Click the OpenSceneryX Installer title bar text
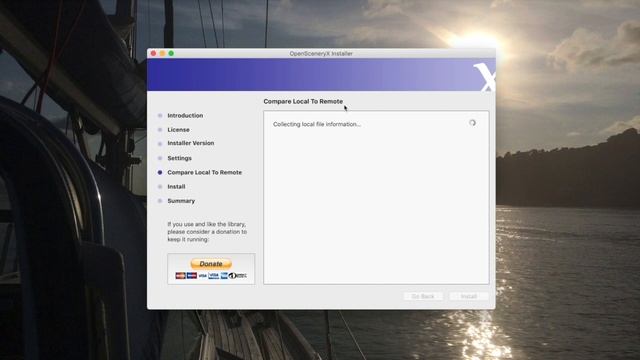Screen dimensions: 640x360 321,53
